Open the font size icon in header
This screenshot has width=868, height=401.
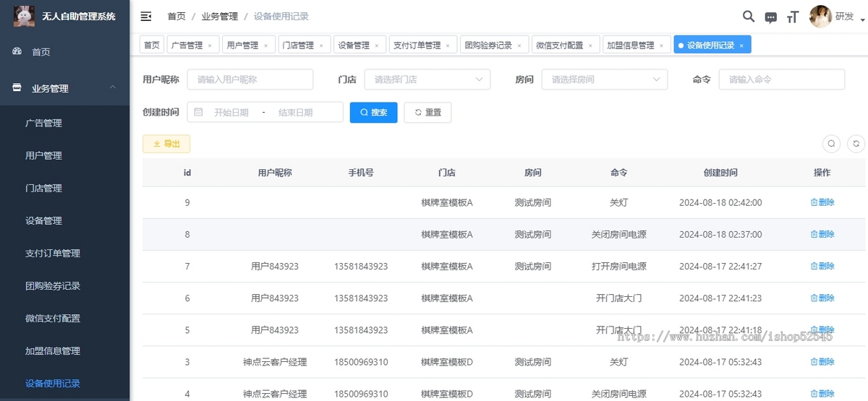click(793, 17)
